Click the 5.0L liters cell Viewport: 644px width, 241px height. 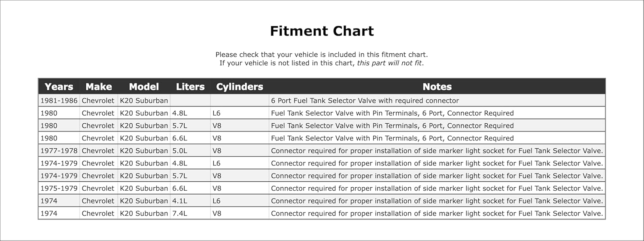(x=179, y=151)
